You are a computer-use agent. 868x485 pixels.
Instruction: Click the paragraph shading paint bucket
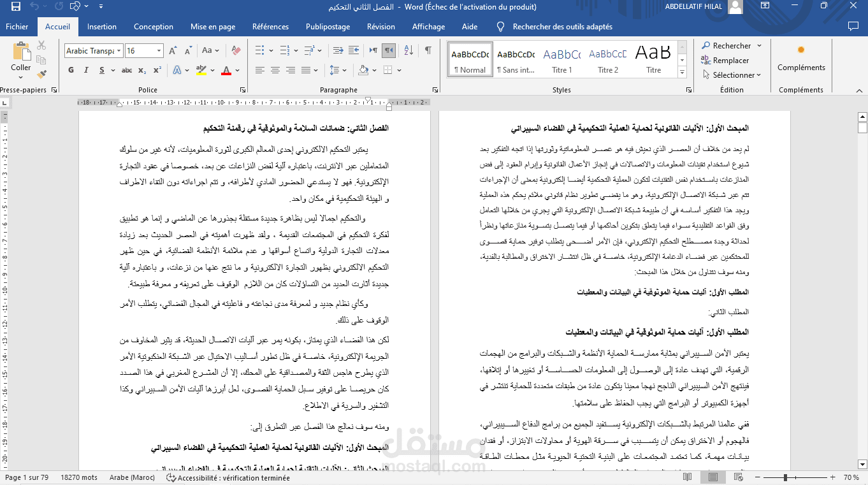pos(363,70)
